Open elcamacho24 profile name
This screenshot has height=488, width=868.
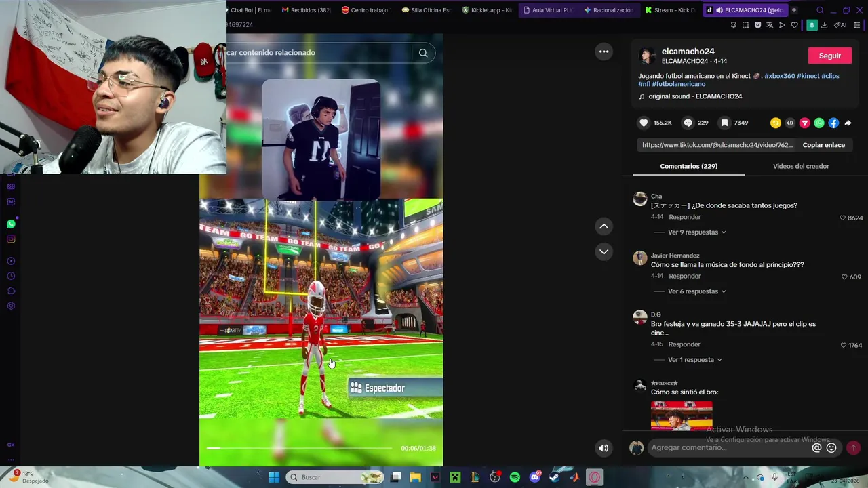pos(688,52)
